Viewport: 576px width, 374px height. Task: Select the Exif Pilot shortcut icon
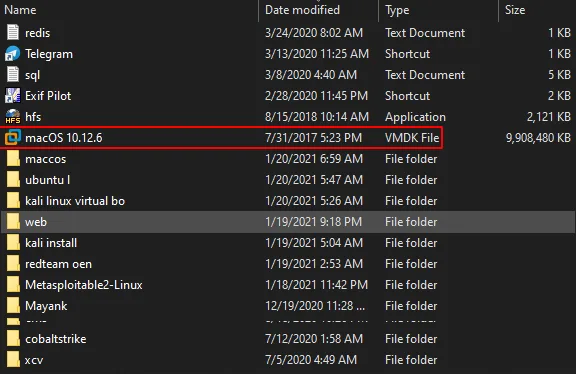tap(13, 96)
